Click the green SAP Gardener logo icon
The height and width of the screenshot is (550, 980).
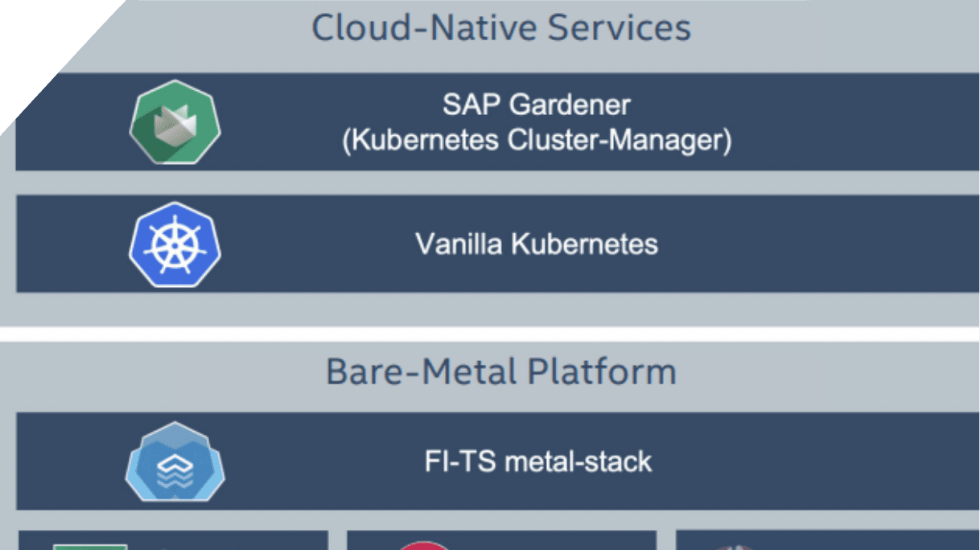click(175, 122)
